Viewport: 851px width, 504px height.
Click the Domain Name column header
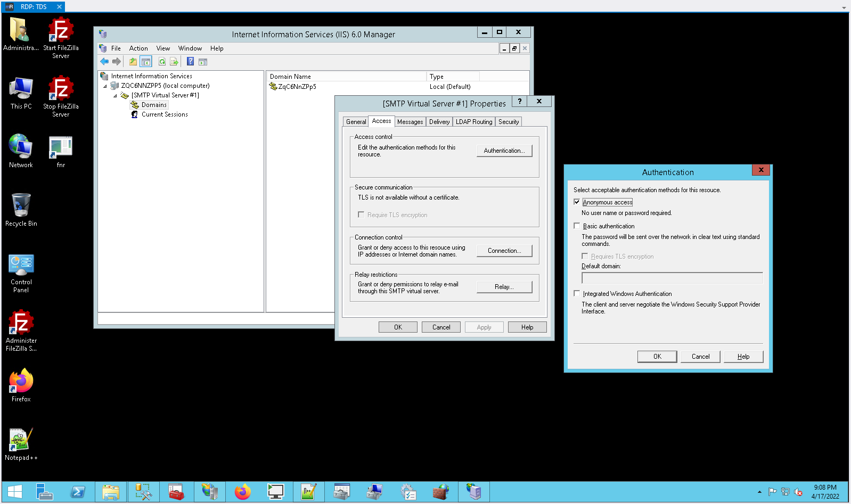(347, 77)
